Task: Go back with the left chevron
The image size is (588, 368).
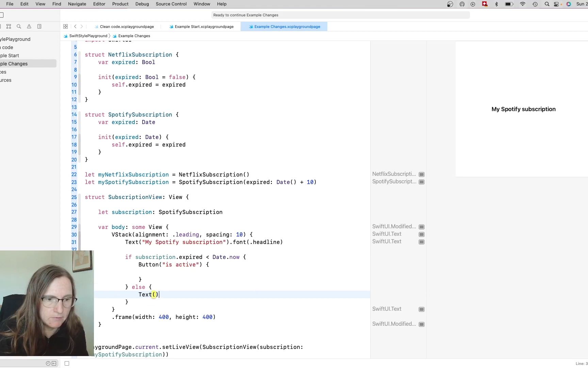Action: click(75, 27)
